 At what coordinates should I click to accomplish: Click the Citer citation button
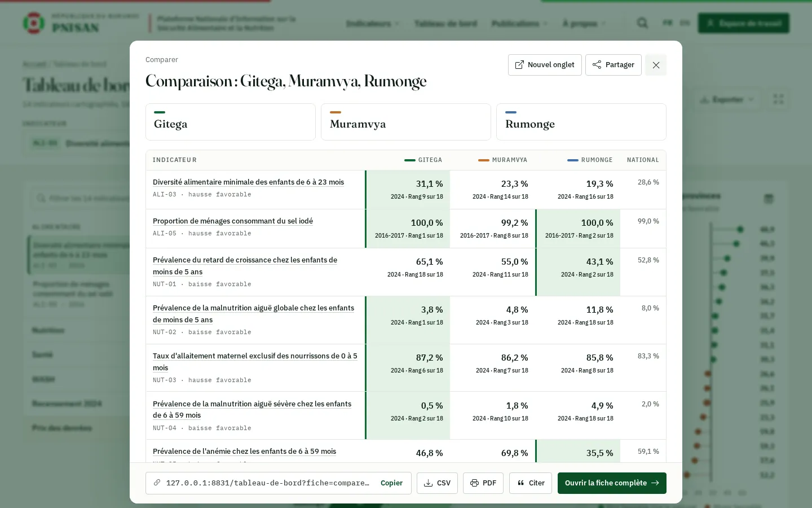(x=531, y=483)
